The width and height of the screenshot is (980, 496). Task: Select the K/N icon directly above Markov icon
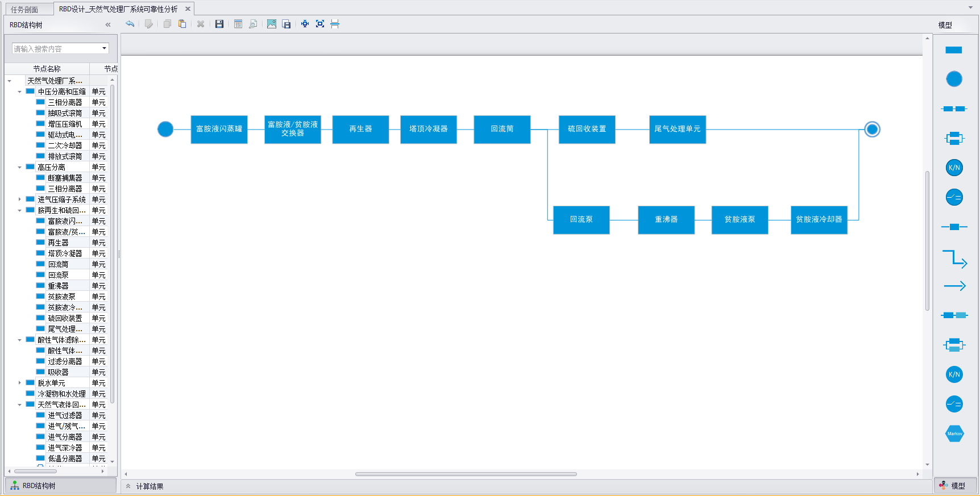(954, 374)
